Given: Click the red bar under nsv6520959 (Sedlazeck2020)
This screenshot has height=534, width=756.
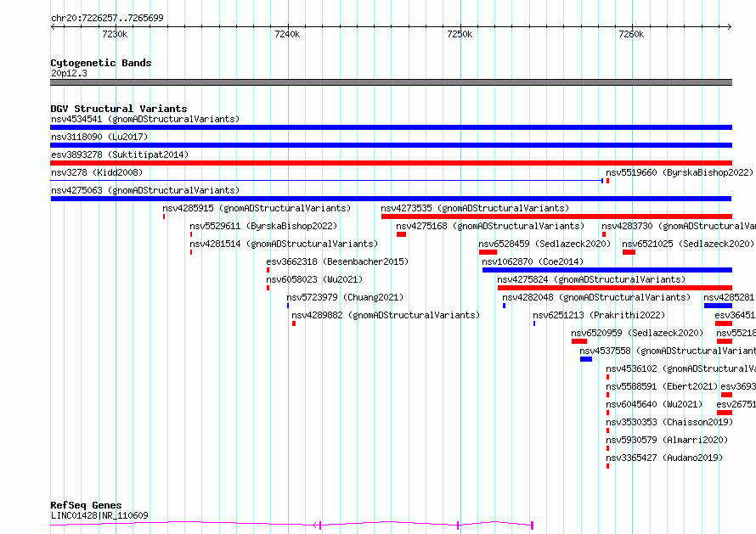Looking at the screenshot, I should pyautogui.click(x=579, y=341).
